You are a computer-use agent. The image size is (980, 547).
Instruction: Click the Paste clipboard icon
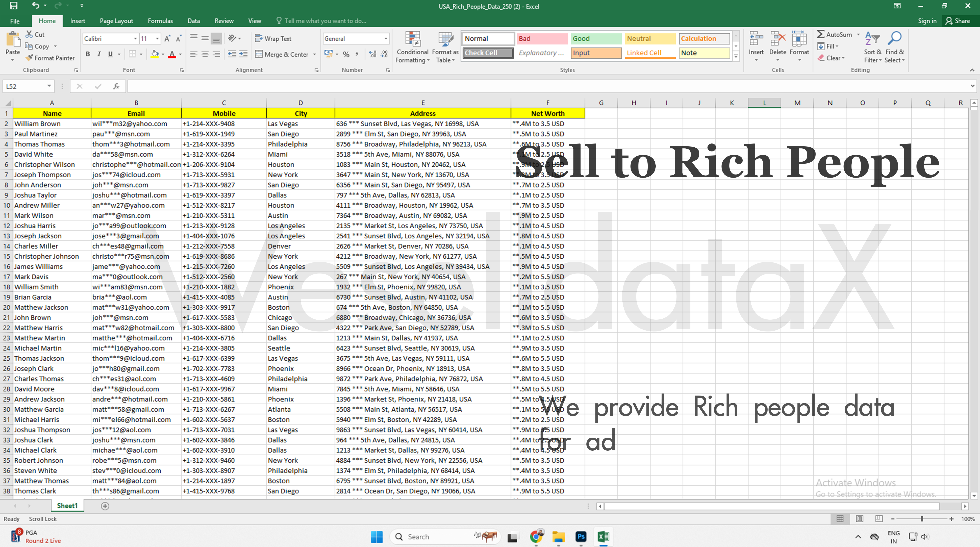pos(13,40)
